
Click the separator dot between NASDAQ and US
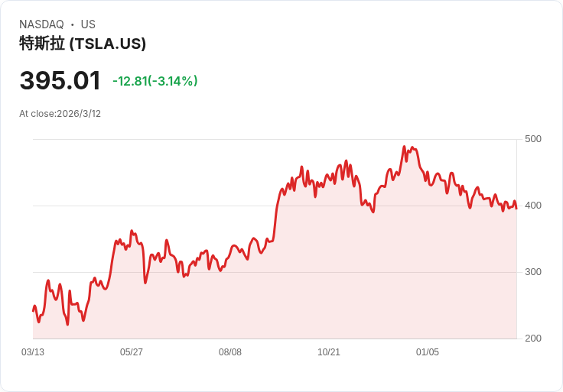click(72, 24)
